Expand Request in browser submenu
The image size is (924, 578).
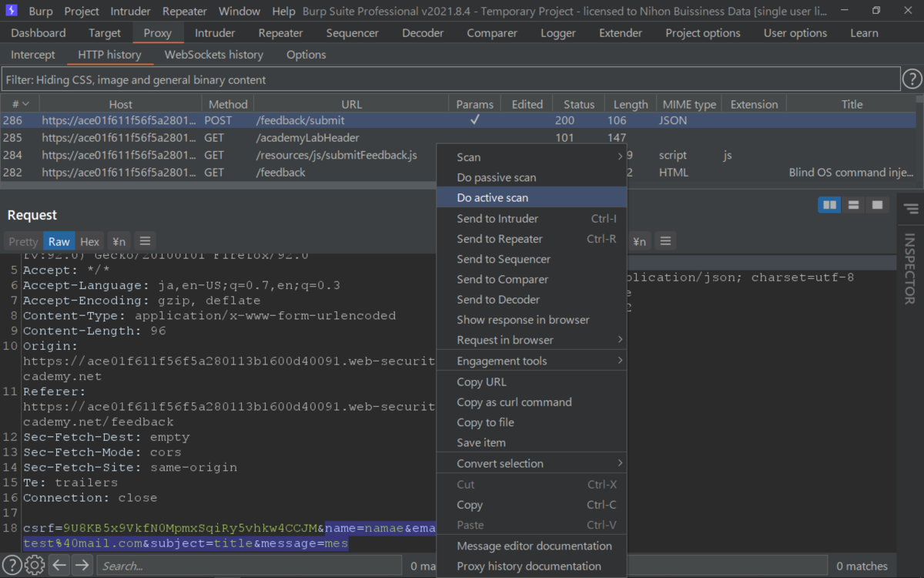(531, 340)
